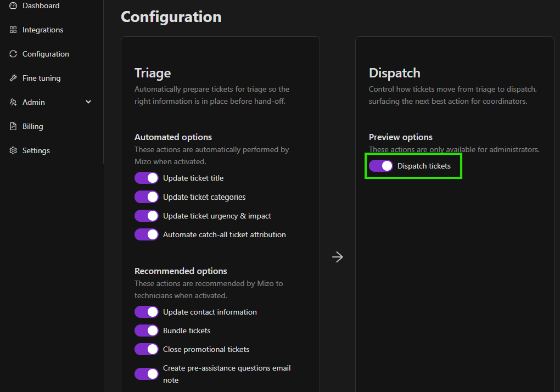Viewport: 560px width, 392px height.
Task: Click the Integrations grid icon
Action: coord(13,30)
